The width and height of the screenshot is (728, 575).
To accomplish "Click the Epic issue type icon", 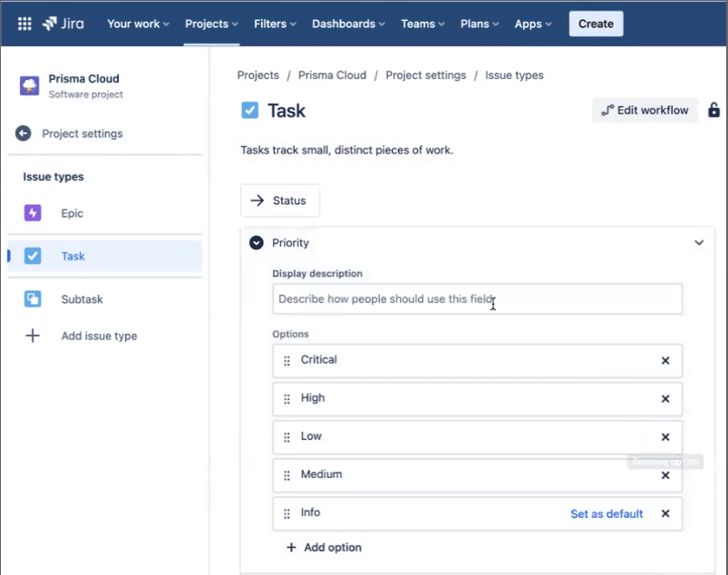I will 33,213.
